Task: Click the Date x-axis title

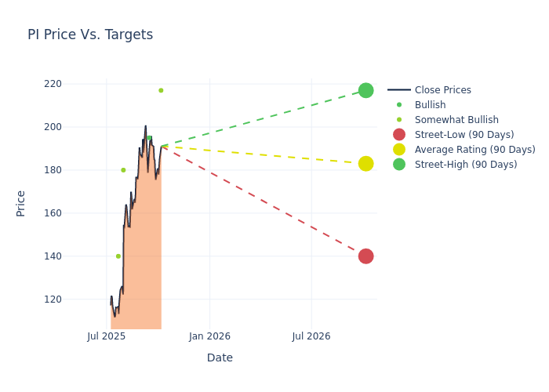Action: pos(220,358)
